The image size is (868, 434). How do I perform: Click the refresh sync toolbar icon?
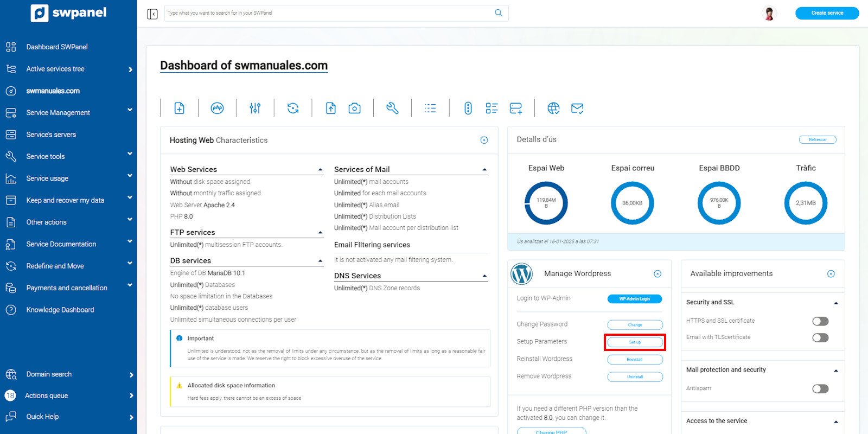click(293, 108)
